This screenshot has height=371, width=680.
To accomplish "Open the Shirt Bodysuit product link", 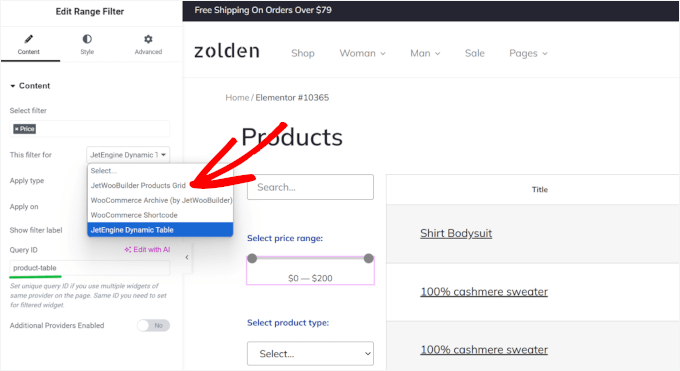I will coord(456,233).
